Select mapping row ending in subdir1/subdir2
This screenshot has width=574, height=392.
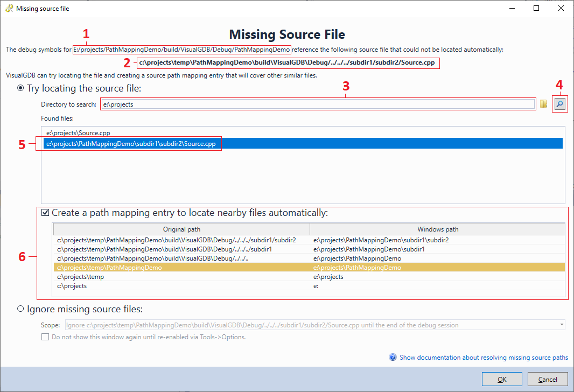click(309, 240)
